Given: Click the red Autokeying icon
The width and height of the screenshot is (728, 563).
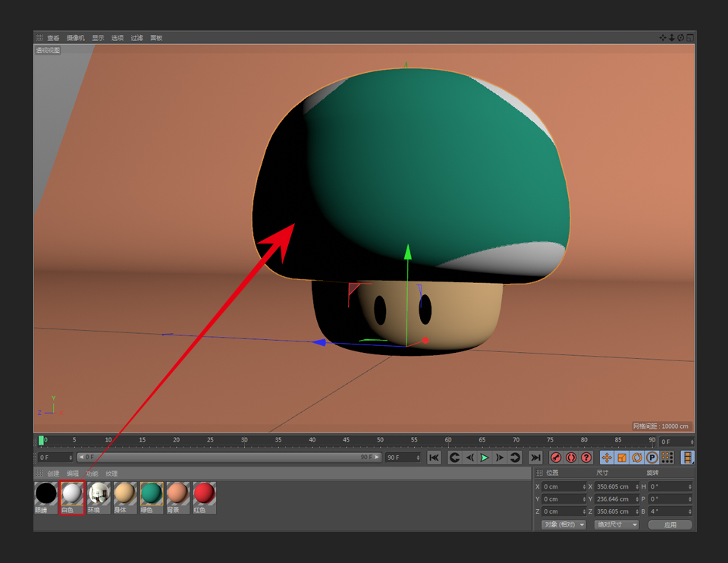Looking at the screenshot, I should 571,458.
